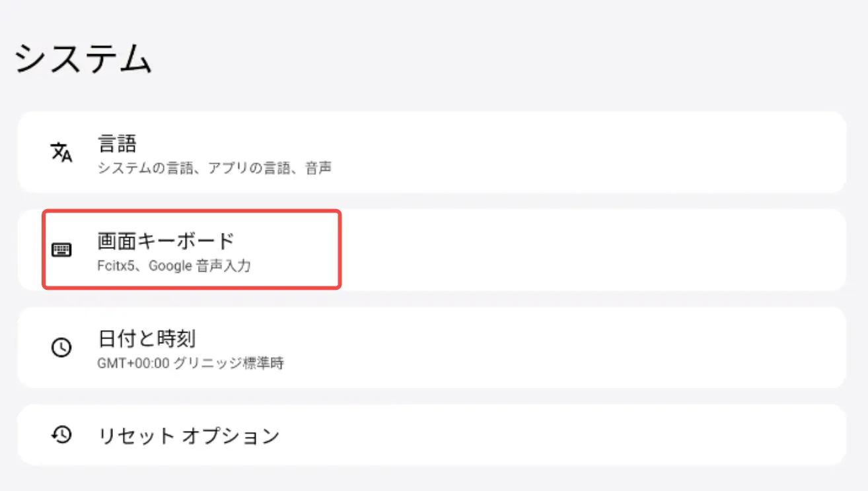Click the システムの言語、アプリの言語、音声 subtitle
The height and width of the screenshot is (491, 868).
(214, 168)
